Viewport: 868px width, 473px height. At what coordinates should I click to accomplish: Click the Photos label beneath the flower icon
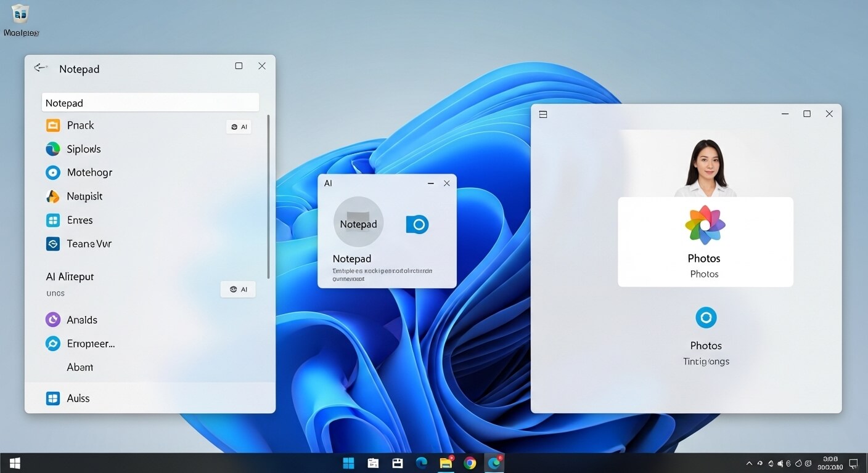(x=704, y=258)
